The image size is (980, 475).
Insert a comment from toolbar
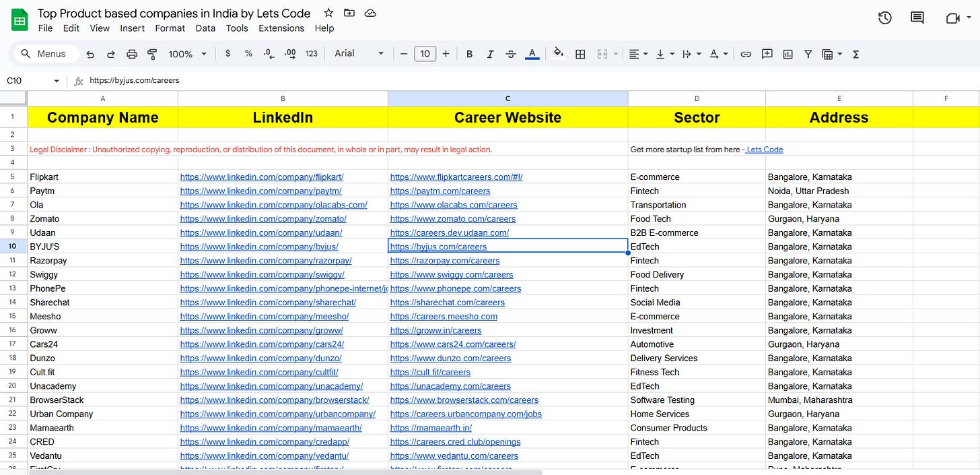tap(767, 54)
